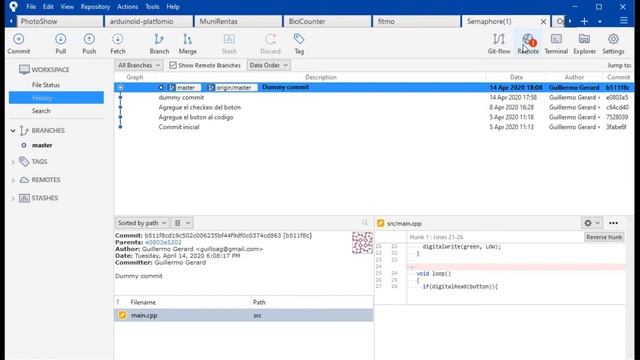640x360 pixels.
Task: Open the parent commit hash link
Action: coord(163,242)
